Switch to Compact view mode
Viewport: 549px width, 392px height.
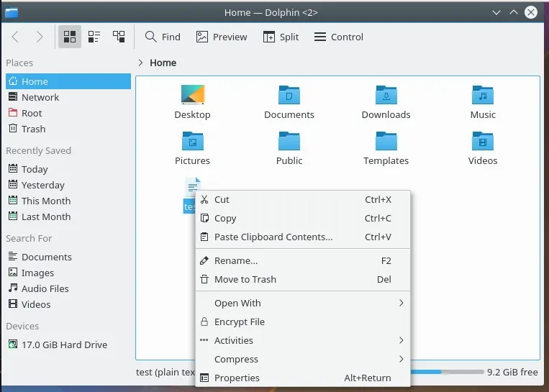94,37
